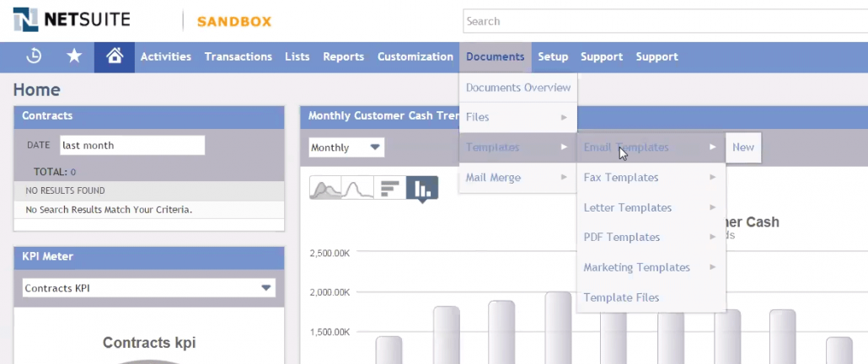Click the Contracts date field

132,146
